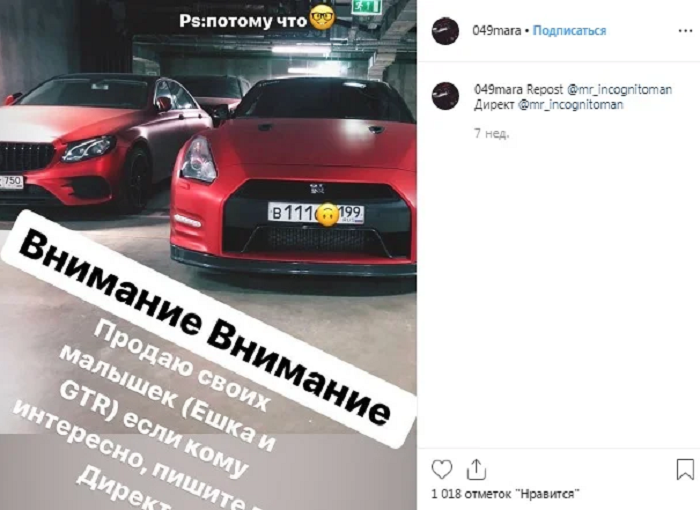Open the three-dot more options menu
Viewport: 700px width, 510px height.
[x=685, y=31]
